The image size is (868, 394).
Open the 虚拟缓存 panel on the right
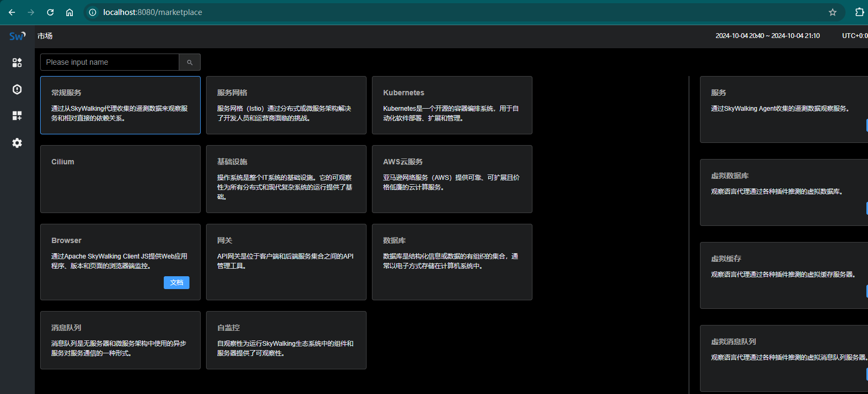click(x=784, y=275)
